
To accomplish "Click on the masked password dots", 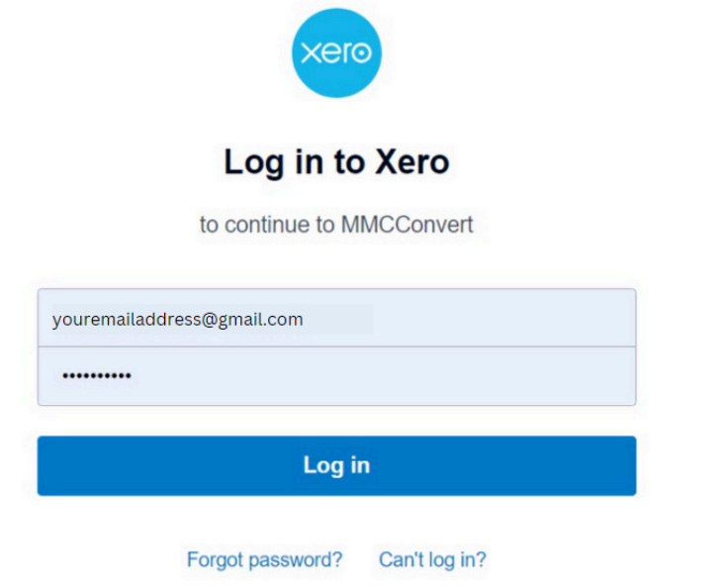I will tap(97, 375).
